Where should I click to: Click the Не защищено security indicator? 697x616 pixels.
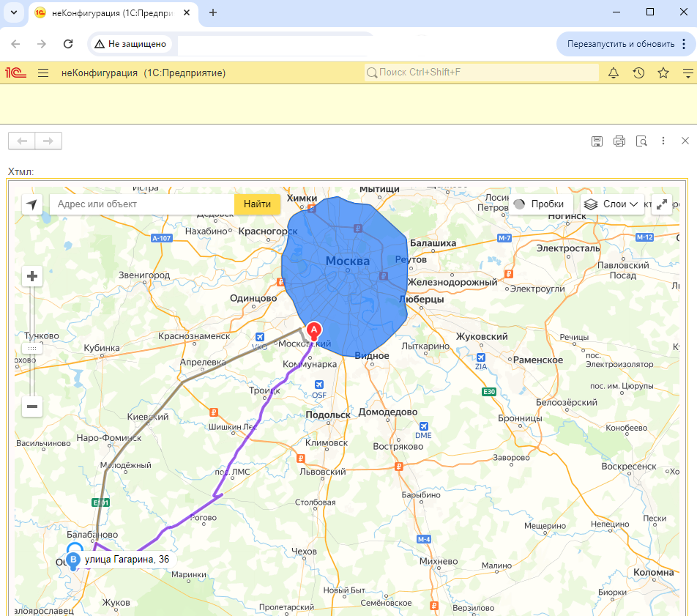pyautogui.click(x=130, y=44)
